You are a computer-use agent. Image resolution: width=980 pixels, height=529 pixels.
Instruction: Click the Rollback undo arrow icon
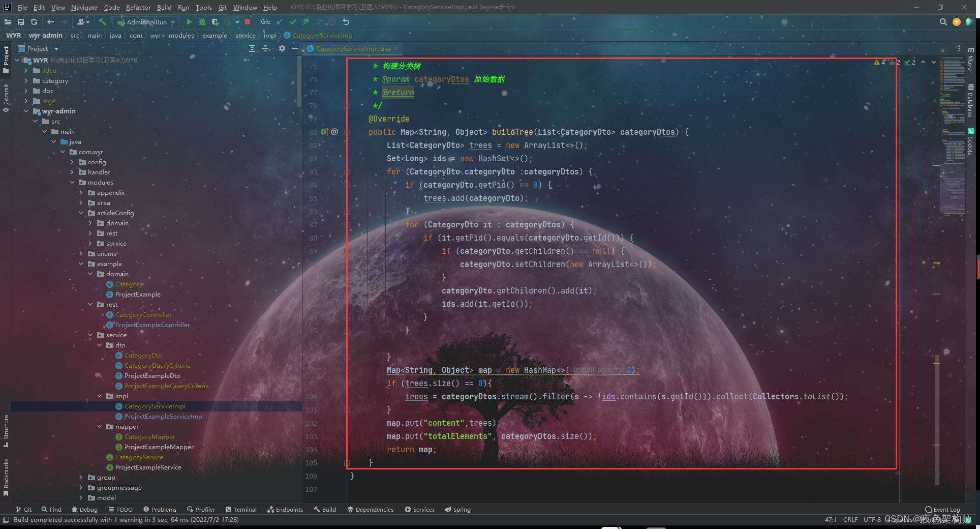coord(346,22)
